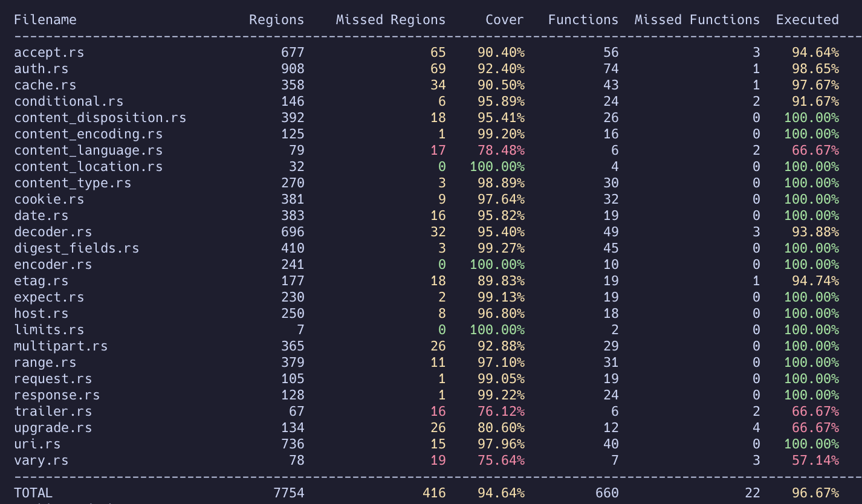
Task: Click the 93.88% executed value for decoder.rs
Action: pyautogui.click(x=815, y=232)
